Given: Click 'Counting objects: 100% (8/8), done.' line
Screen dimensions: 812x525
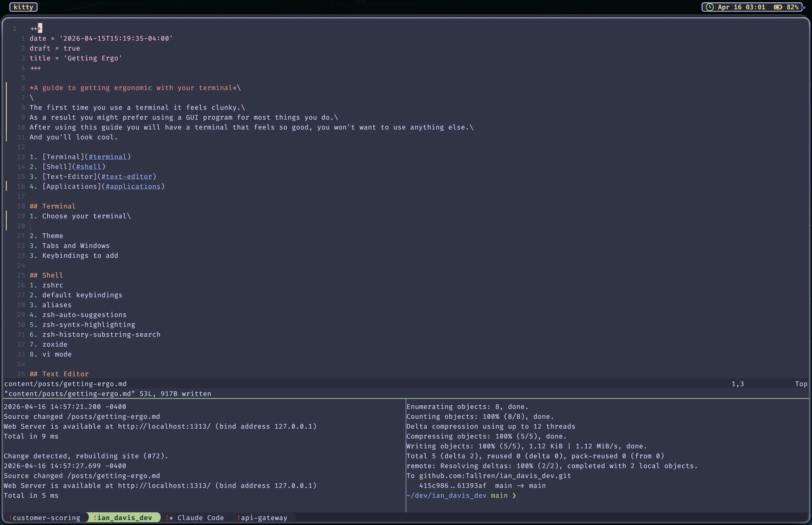Looking at the screenshot, I should pos(480,417).
